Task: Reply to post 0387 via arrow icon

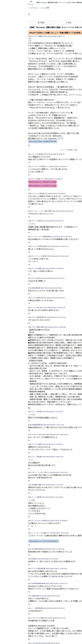Action: click(29, 242)
